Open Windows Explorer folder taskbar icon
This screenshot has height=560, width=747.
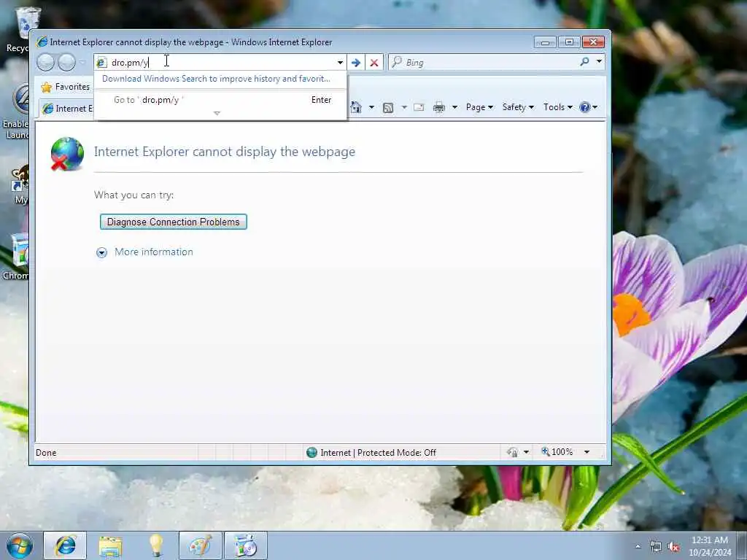[x=111, y=545]
